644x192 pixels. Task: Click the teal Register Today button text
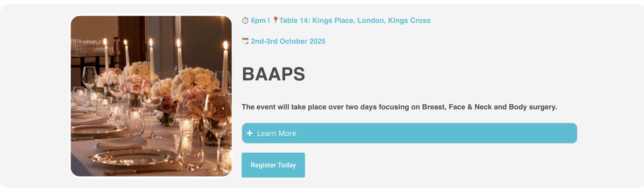pyautogui.click(x=273, y=165)
